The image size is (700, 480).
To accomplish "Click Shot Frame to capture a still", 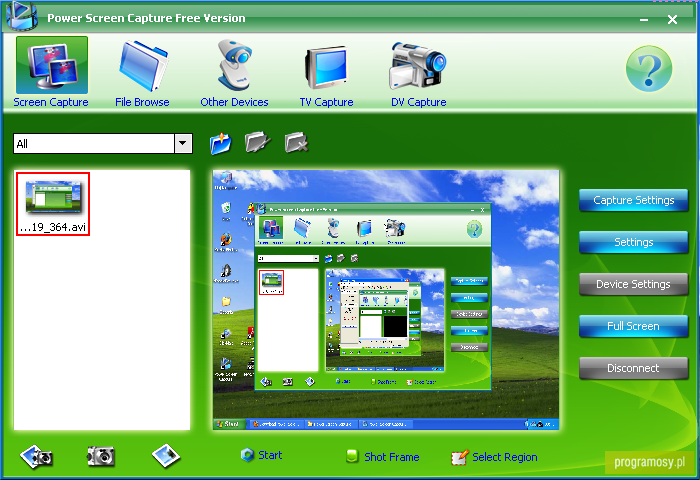I will (x=383, y=457).
